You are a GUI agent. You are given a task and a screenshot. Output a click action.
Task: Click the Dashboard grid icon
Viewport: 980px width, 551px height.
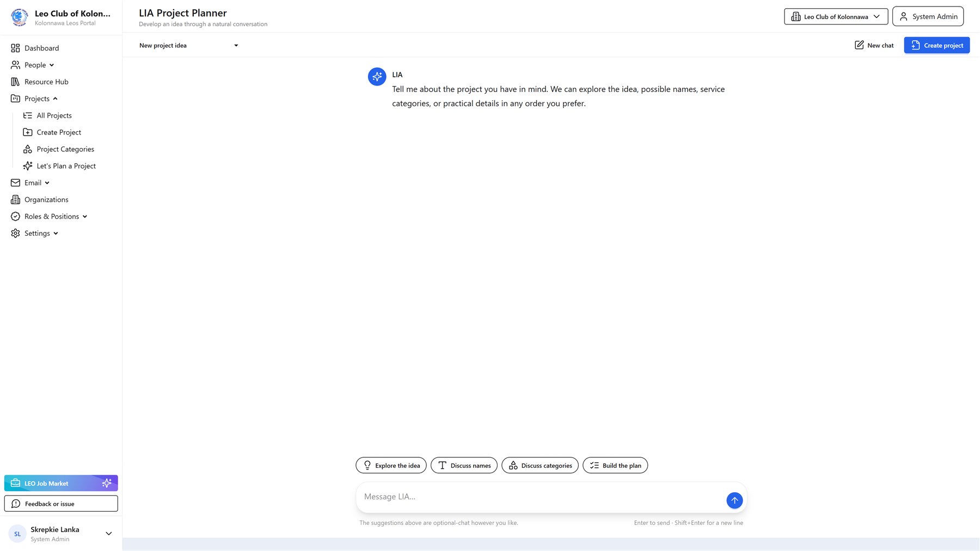tap(15, 48)
